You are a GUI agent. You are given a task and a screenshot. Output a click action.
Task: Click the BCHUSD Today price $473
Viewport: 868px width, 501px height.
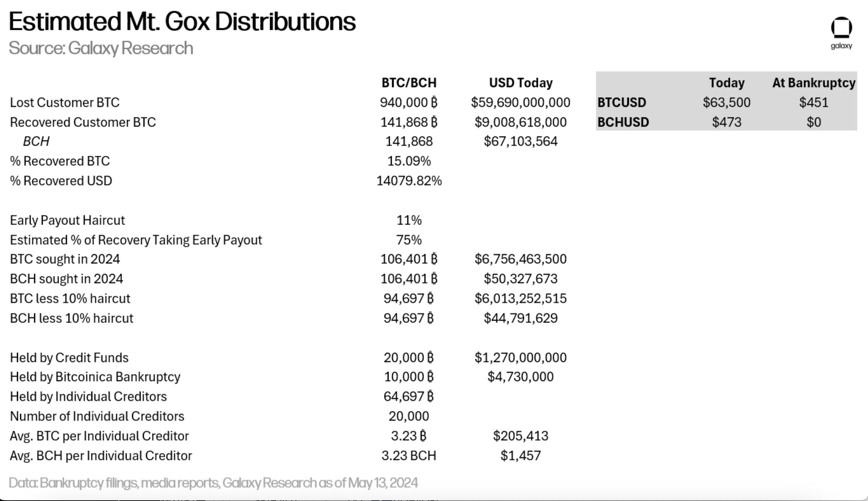(727, 122)
